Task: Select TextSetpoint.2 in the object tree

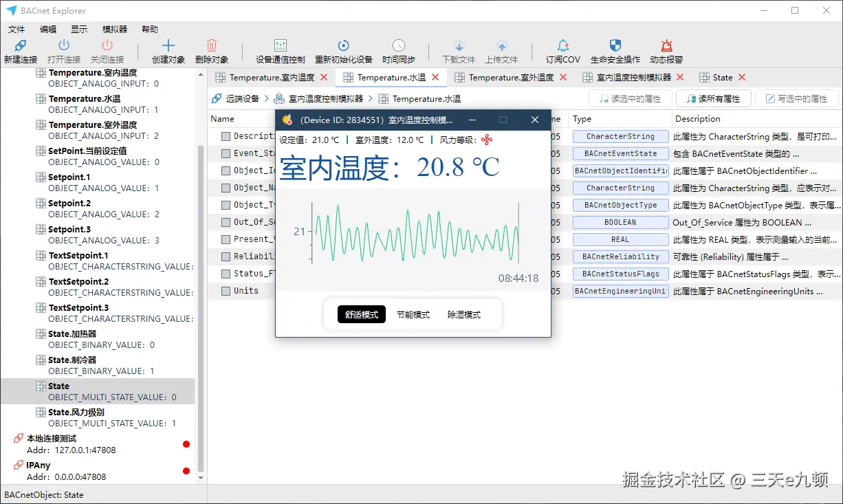Action: click(x=99, y=287)
